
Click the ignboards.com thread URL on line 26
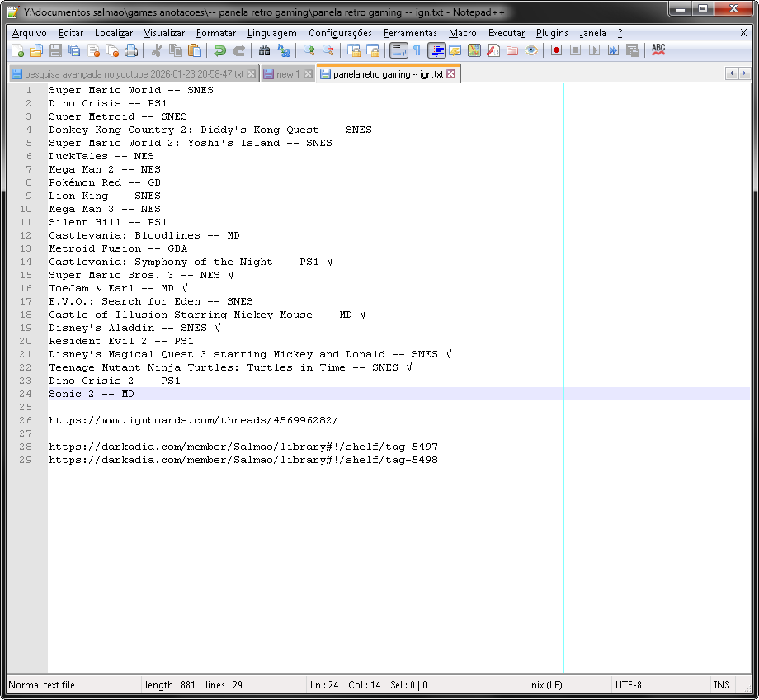[x=193, y=420]
